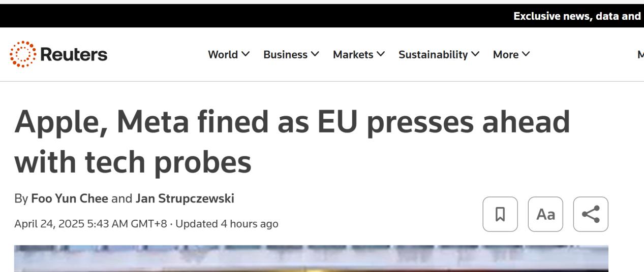Click the Exclusive news, data banner text
The width and height of the screenshot is (644, 272).
pos(578,16)
